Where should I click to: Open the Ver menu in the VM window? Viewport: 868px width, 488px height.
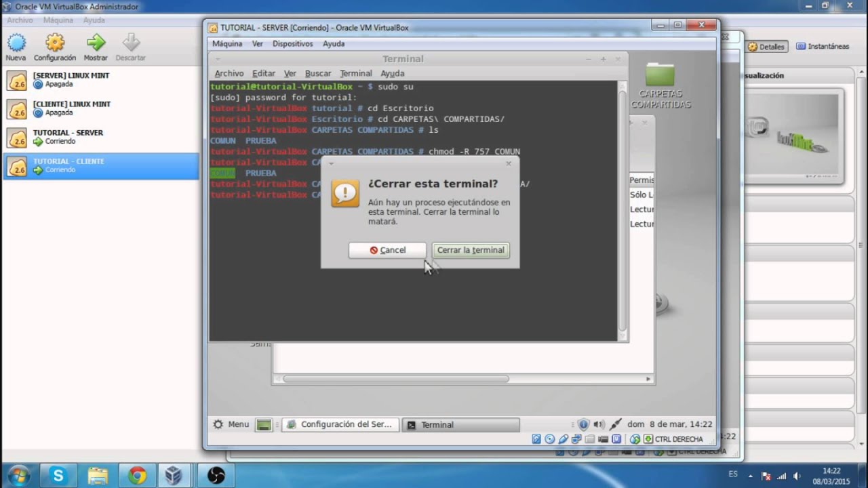(x=258, y=43)
